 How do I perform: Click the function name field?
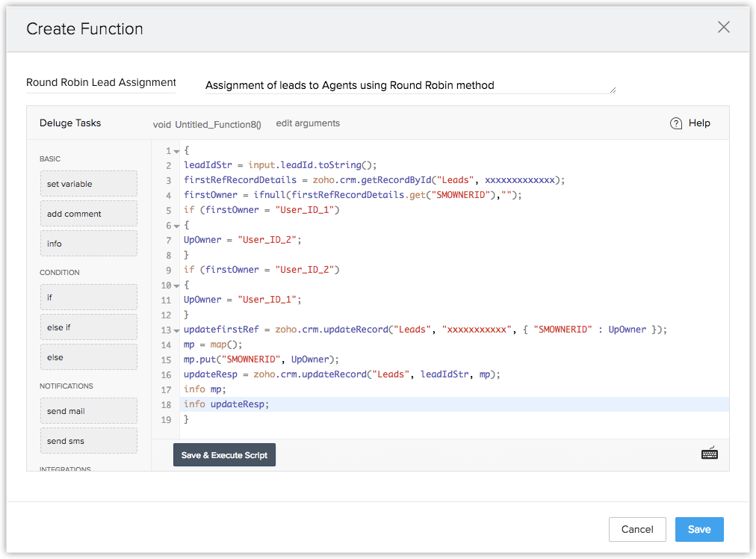(101, 83)
